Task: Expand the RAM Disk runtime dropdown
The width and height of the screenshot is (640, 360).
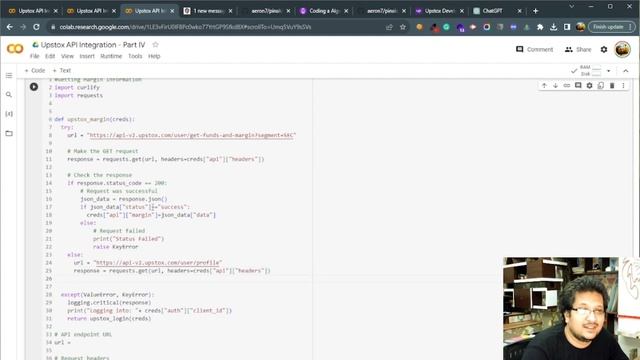Action: (609, 71)
